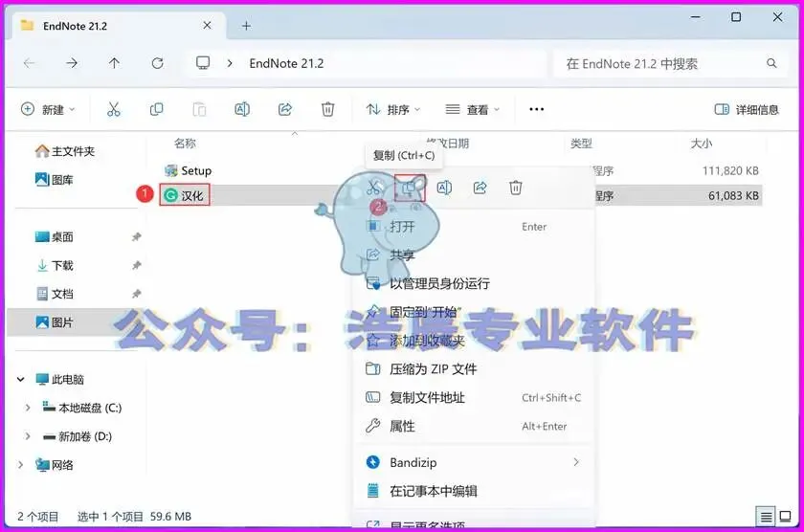The height and width of the screenshot is (532, 804).
Task: Expand the 网络 tree node
Action: 20,465
